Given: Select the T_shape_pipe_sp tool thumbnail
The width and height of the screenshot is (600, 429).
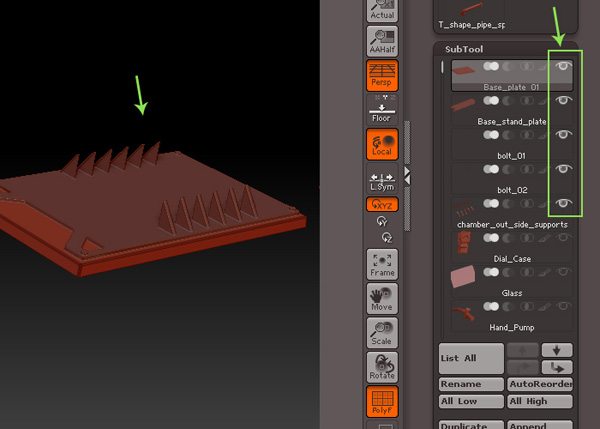Looking at the screenshot, I should pyautogui.click(x=471, y=15).
